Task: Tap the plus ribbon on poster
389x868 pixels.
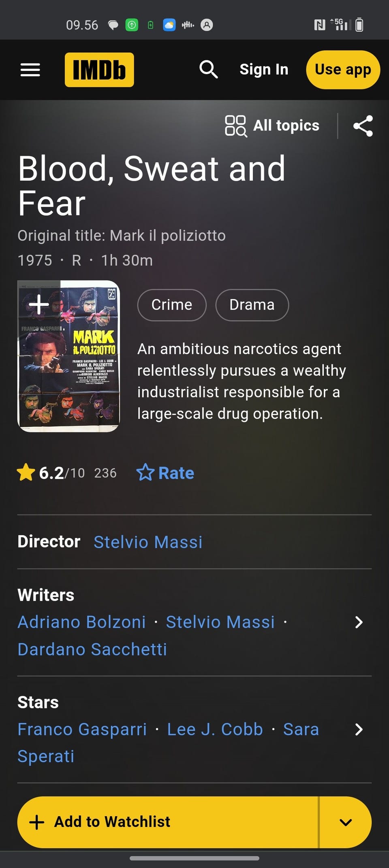Action: 39,304
